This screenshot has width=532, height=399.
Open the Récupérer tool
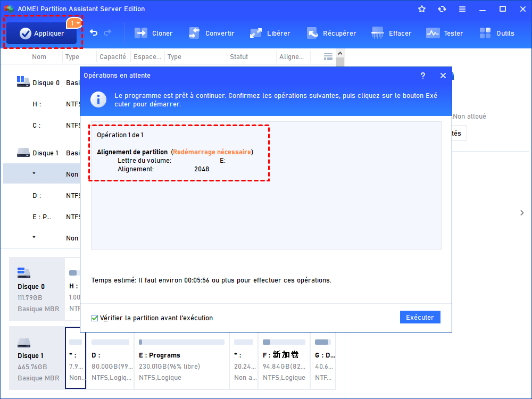tap(331, 33)
